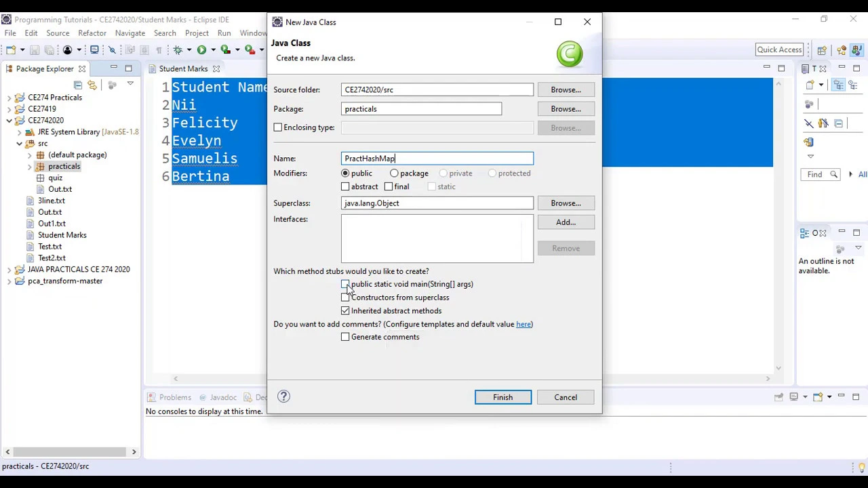The height and width of the screenshot is (488, 868).
Task: Open the File menu
Action: coord(10,33)
